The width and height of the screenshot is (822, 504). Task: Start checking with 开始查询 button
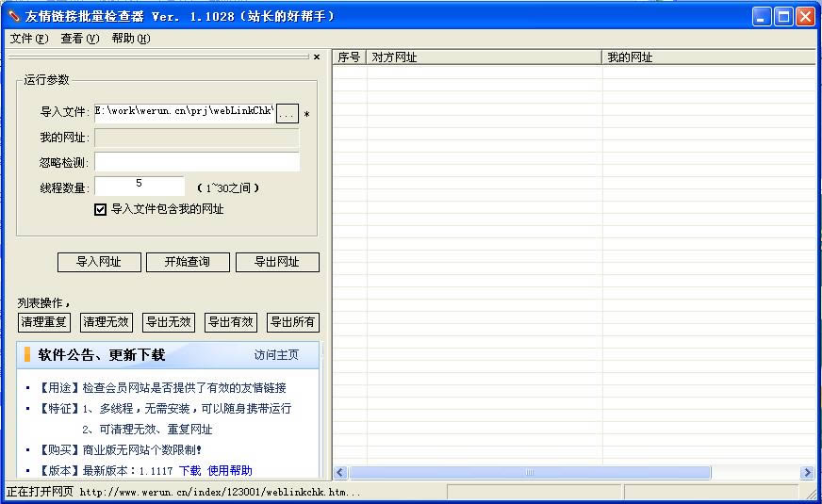[x=188, y=262]
